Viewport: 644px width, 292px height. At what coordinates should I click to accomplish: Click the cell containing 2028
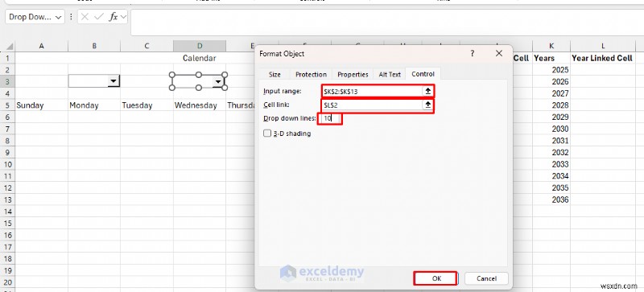pyautogui.click(x=551, y=105)
